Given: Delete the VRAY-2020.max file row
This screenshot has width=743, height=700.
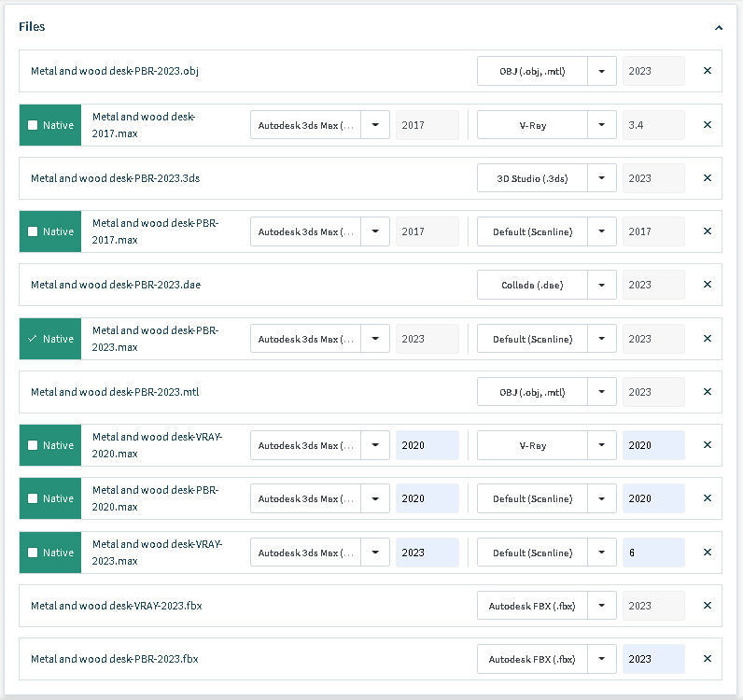Looking at the screenshot, I should (x=707, y=445).
